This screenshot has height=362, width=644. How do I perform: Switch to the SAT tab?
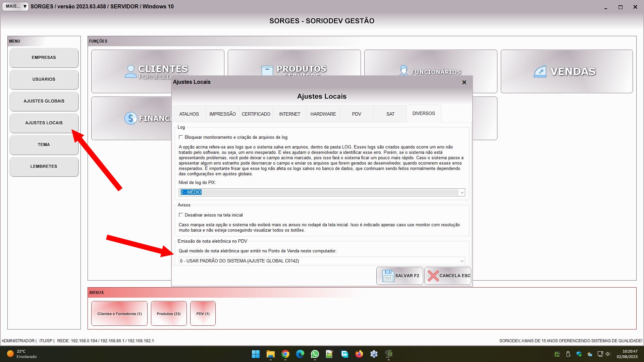coord(390,114)
